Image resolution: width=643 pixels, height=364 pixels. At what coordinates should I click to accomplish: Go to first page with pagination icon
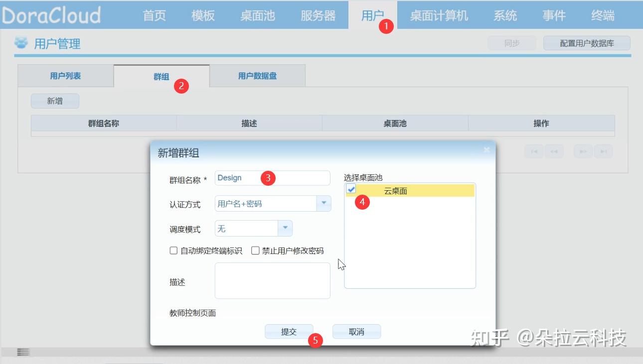pos(533,151)
